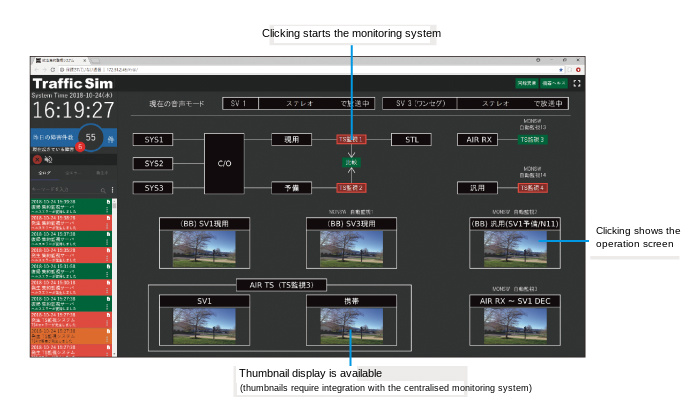This screenshot has width=700, height=420.
Task: Click the red TS監視4 monitor box
Action: (533, 188)
